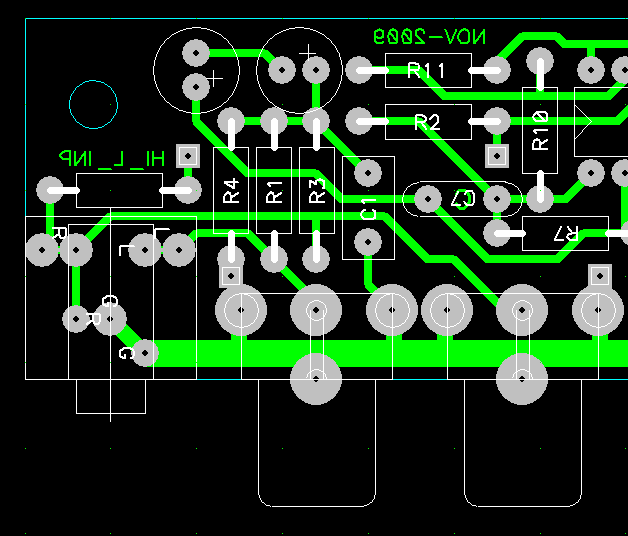Click the R2 resistor label

[x=427, y=122]
